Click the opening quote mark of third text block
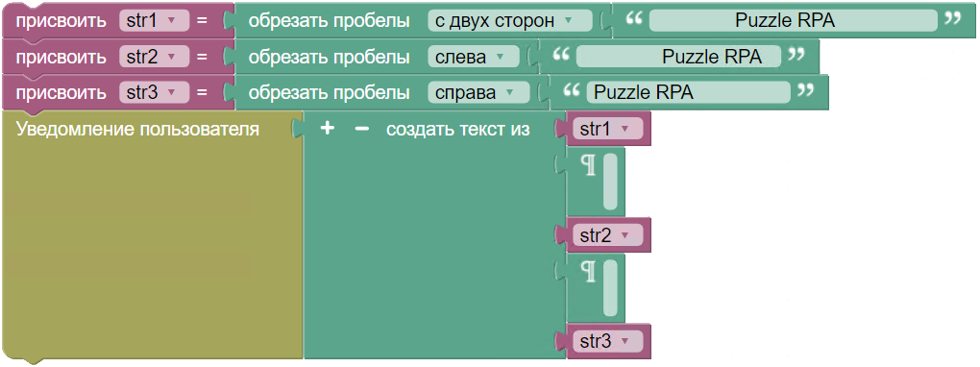Viewport: 980px width, 367px height. coord(572,90)
